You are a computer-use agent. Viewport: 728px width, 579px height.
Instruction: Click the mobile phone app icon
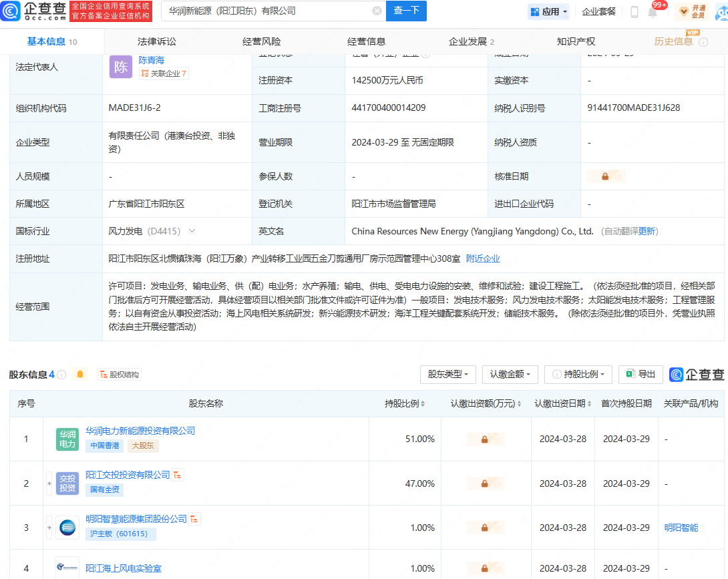pos(634,11)
